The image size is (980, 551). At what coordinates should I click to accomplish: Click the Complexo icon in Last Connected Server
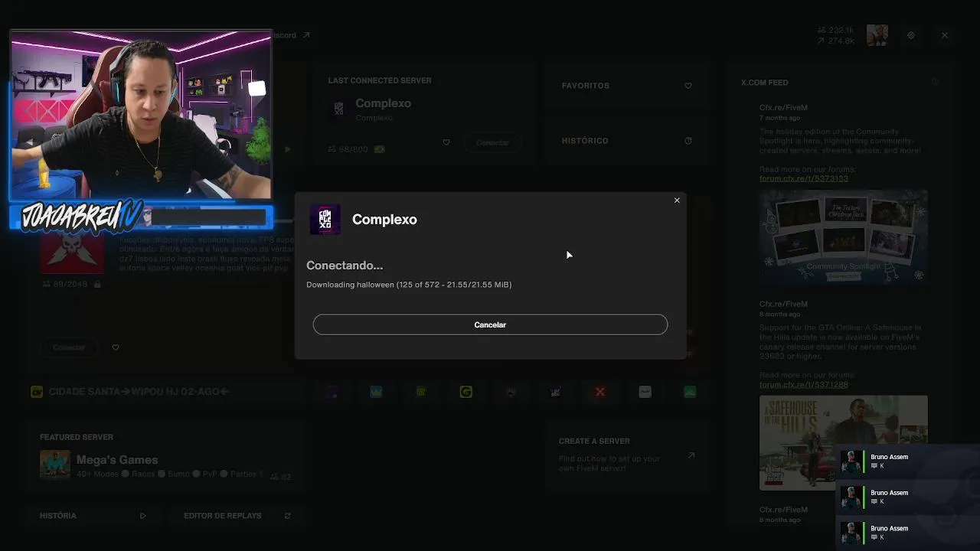pyautogui.click(x=338, y=109)
